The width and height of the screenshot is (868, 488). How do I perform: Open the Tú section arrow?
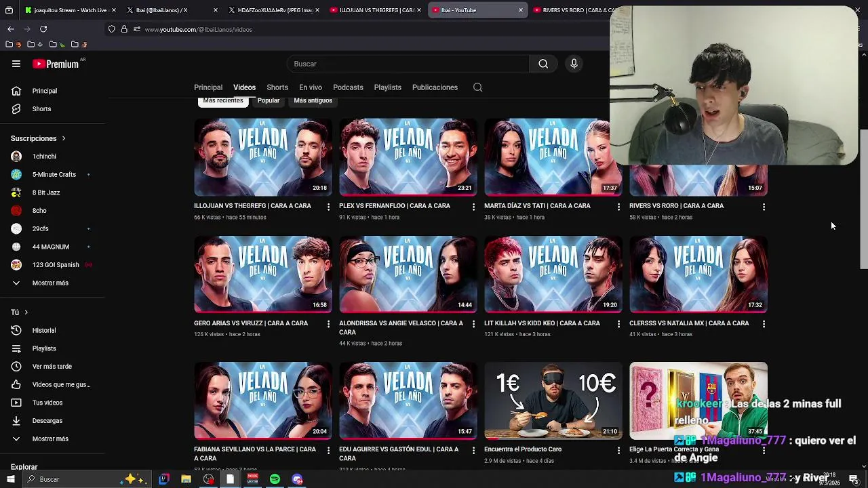click(x=26, y=312)
